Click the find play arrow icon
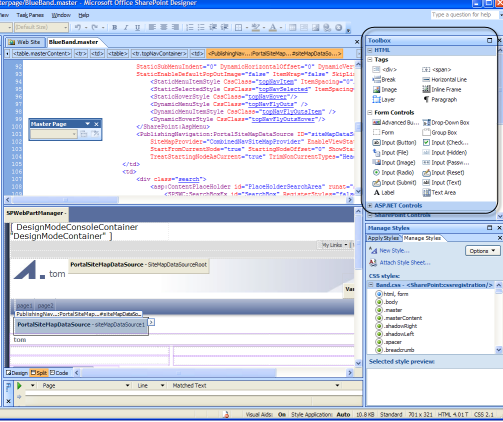The width and height of the screenshot is (503, 422). [x=19, y=386]
